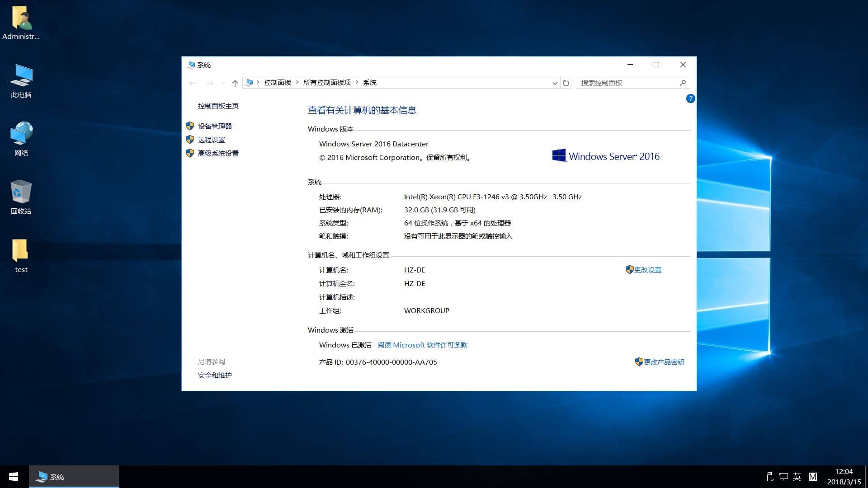Expand the address bar history dropdown
This screenshot has height=488, width=868.
tap(555, 83)
